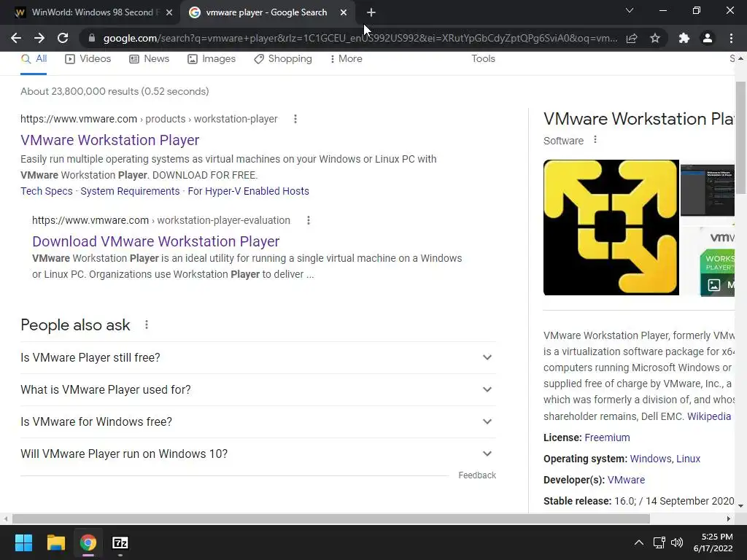Open the network status tray icon
The height and width of the screenshot is (560, 747).
coord(659,542)
